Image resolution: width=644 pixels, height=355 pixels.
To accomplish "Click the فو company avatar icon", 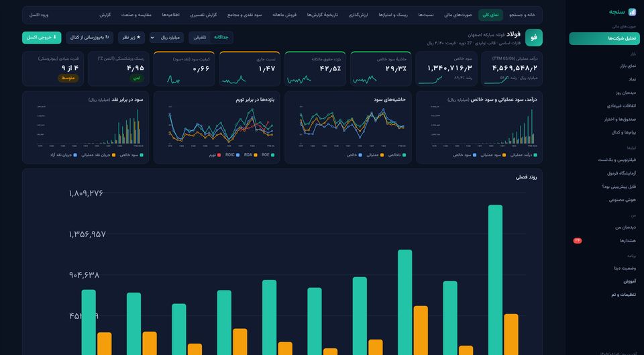I will click(533, 38).
